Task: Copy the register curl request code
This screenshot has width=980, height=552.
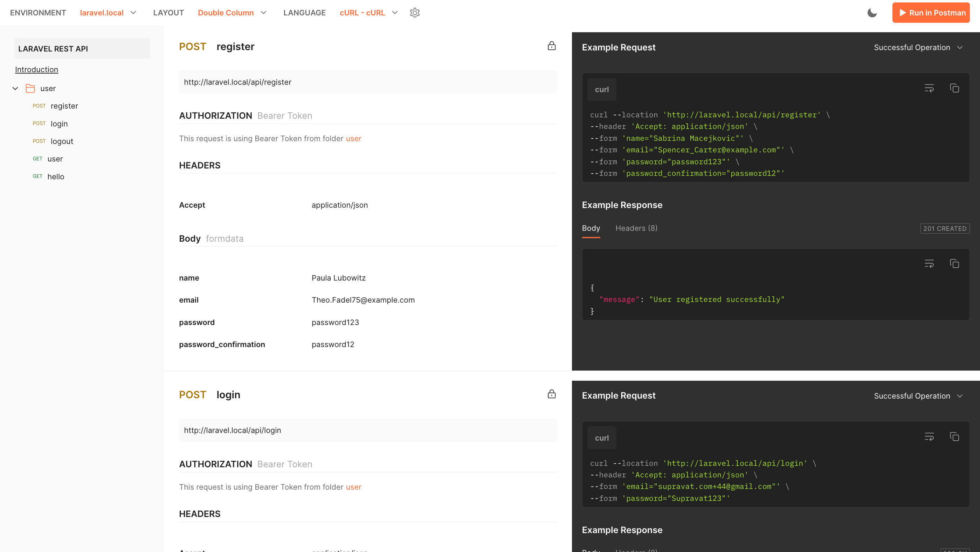Action: pos(954,88)
